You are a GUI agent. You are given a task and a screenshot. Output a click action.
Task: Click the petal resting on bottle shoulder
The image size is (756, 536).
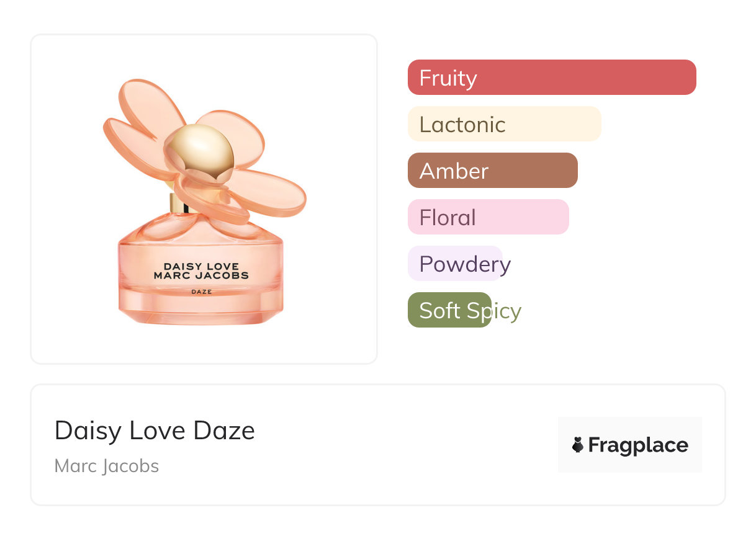(x=155, y=226)
